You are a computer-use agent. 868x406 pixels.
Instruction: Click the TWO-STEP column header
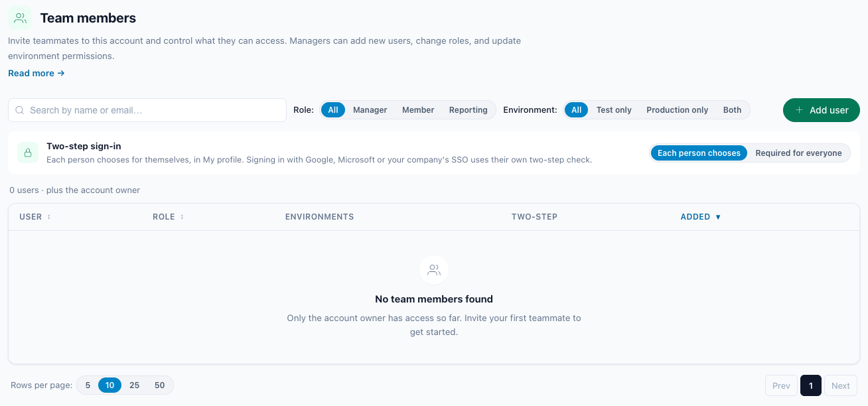[534, 217]
